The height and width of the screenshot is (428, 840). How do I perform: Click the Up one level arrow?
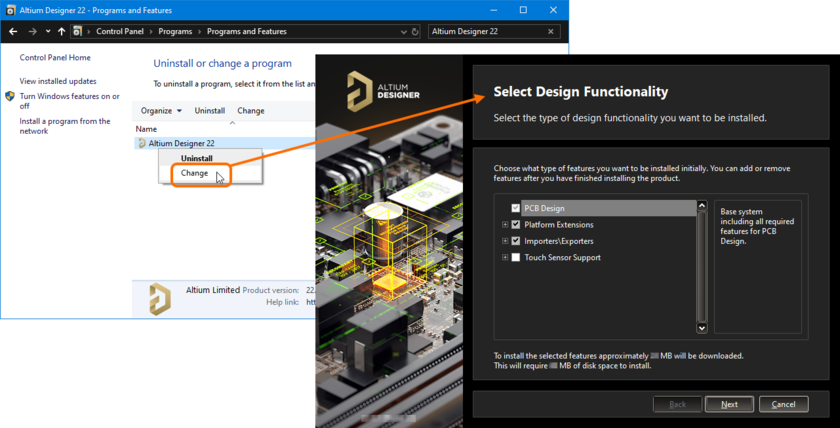pos(61,32)
